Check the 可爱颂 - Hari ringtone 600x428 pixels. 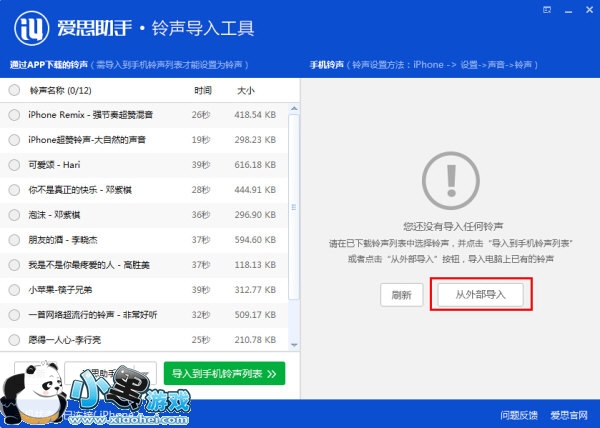pos(14,165)
